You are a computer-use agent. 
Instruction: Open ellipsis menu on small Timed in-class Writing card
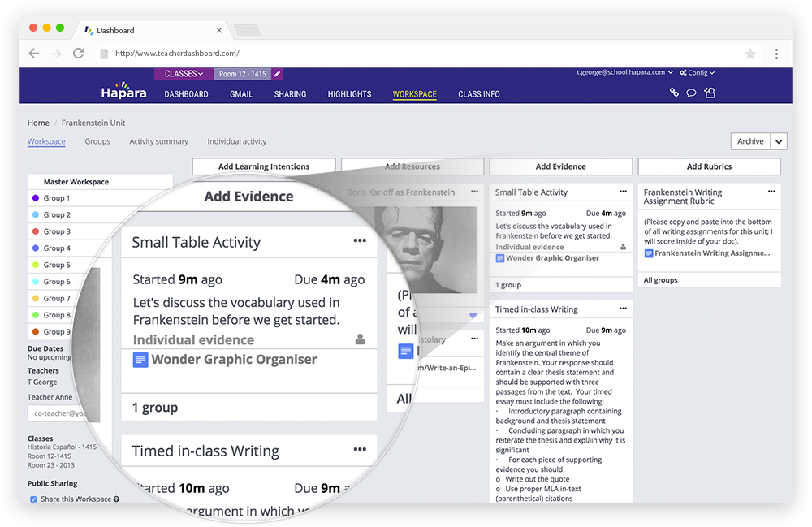(623, 309)
